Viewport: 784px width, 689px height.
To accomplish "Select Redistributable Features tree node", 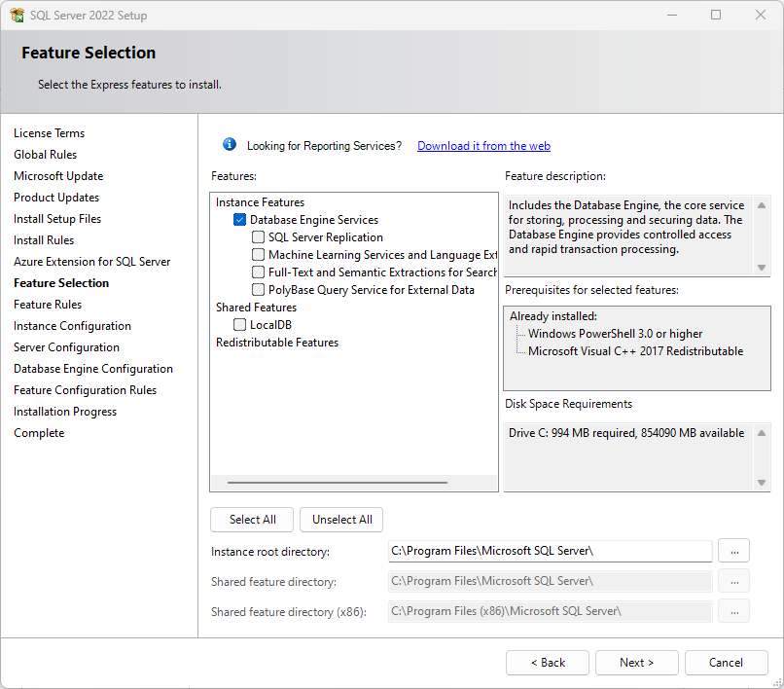I will pyautogui.click(x=277, y=343).
